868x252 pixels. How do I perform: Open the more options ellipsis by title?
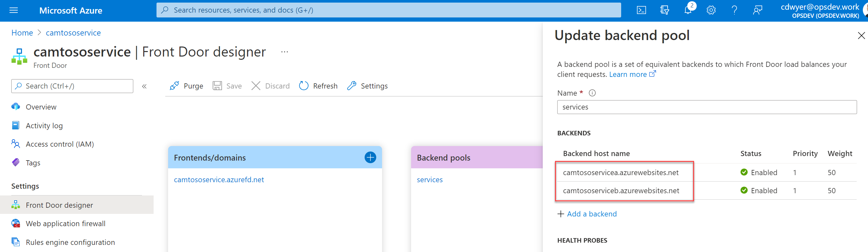coord(284,52)
